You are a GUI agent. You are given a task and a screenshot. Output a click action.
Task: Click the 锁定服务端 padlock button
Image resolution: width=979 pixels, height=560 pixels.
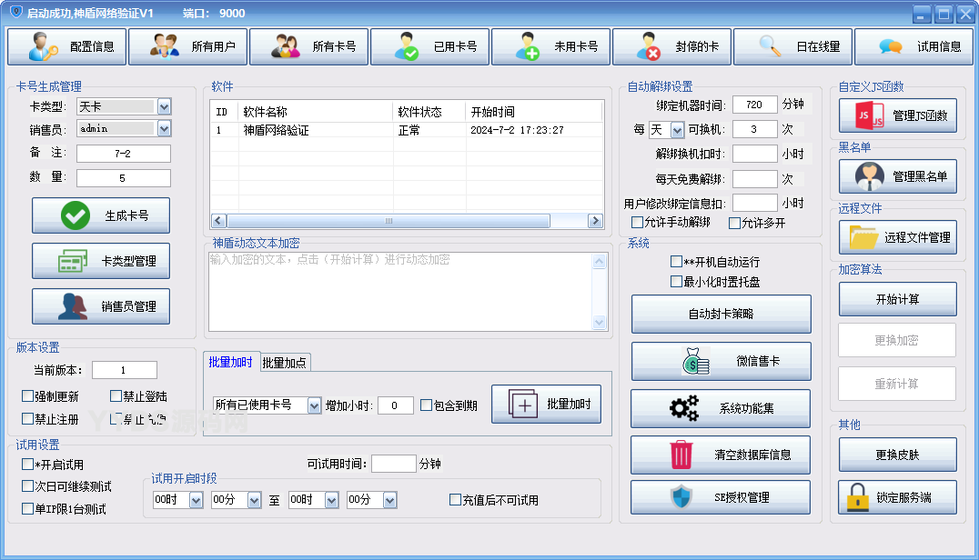point(897,497)
